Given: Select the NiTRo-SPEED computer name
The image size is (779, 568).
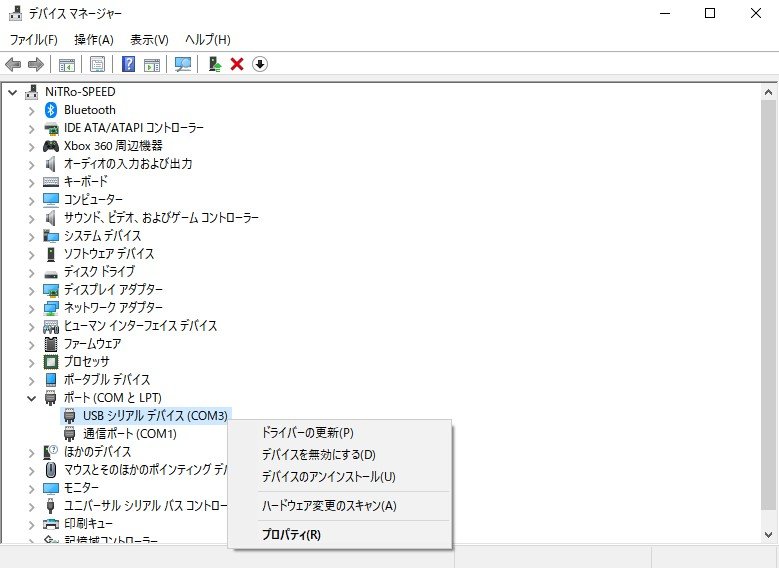Looking at the screenshot, I should pyautogui.click(x=80, y=92).
